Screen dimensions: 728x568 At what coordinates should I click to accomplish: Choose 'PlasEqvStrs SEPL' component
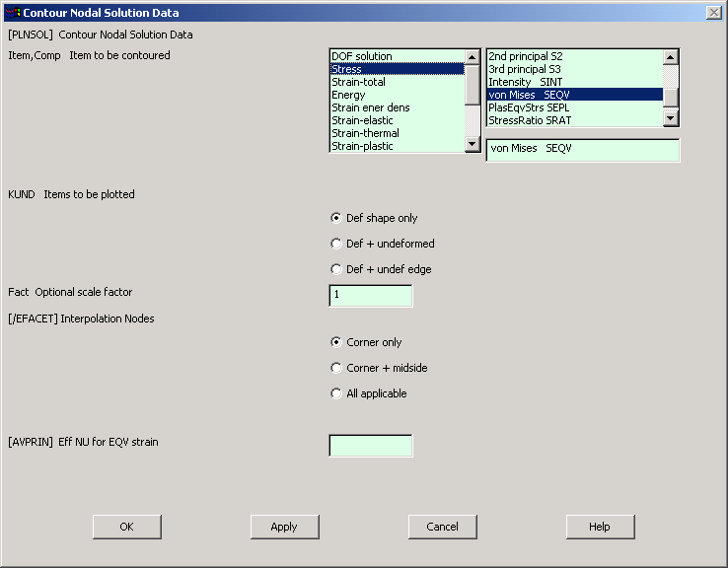tap(575, 107)
